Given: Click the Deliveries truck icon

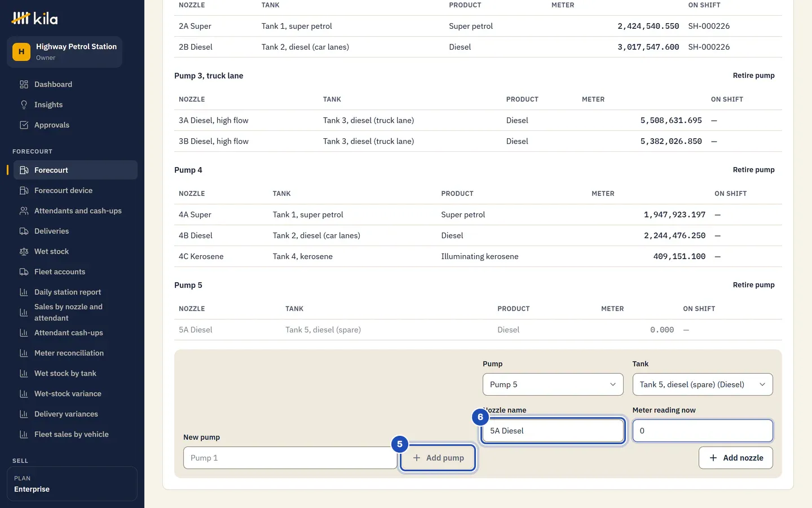Looking at the screenshot, I should [24, 231].
